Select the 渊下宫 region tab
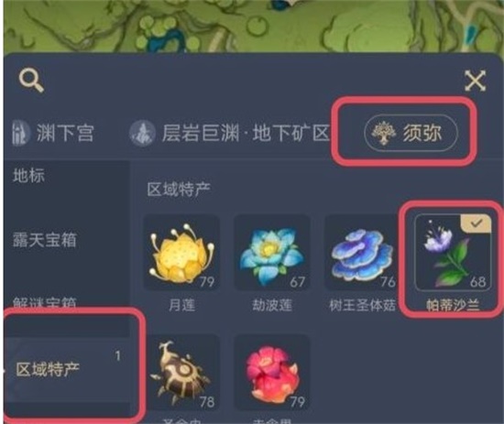Image resolution: width=504 pixels, height=424 pixels. (53, 133)
